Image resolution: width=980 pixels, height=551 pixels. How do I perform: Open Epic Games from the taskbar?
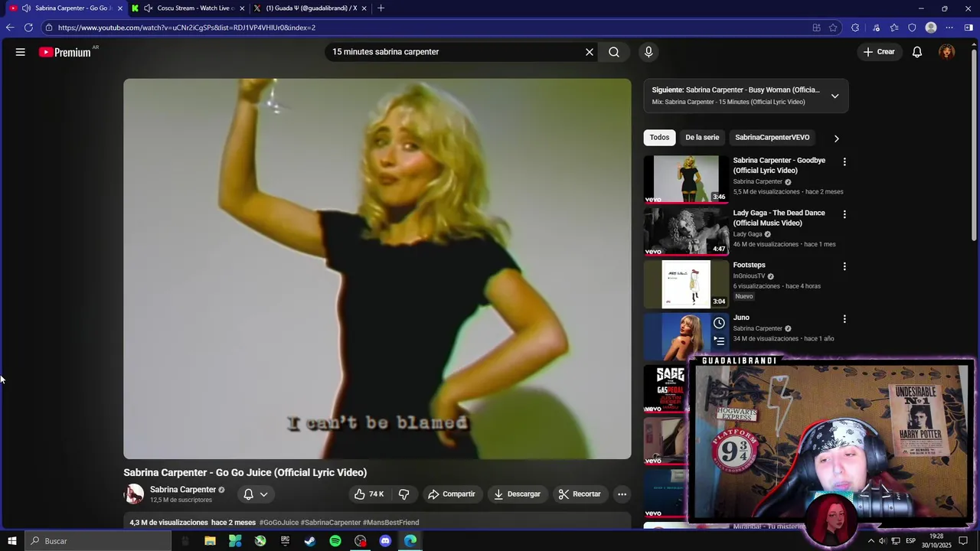click(x=285, y=541)
